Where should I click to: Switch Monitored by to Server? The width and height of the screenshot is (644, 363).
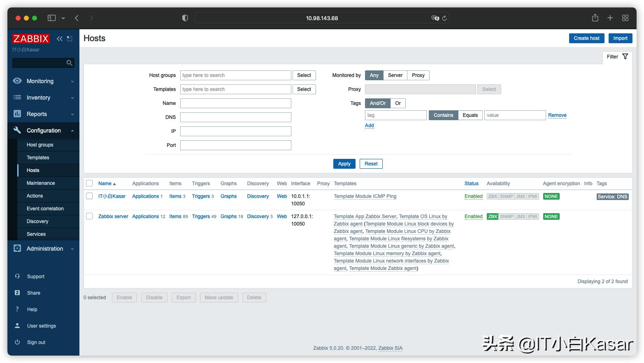(395, 75)
